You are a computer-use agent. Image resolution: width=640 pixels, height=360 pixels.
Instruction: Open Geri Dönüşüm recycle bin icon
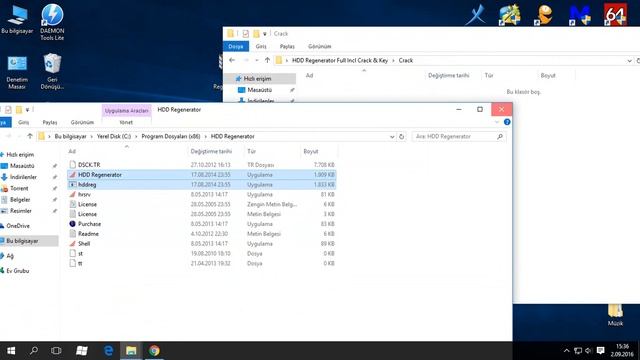tap(52, 71)
